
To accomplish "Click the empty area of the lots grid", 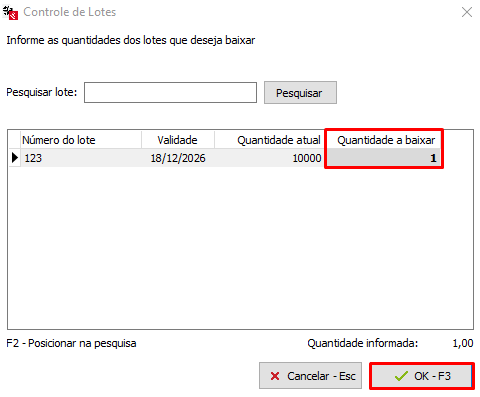I will [240, 247].
